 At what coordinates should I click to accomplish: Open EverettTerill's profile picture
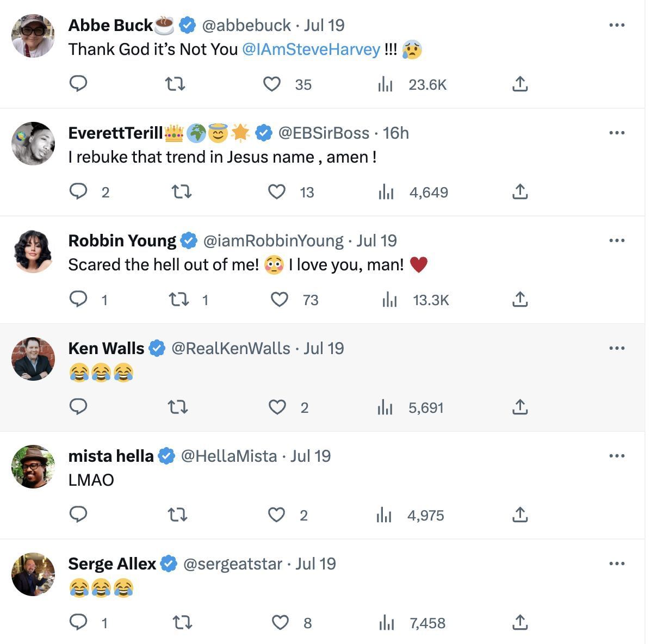[33, 144]
